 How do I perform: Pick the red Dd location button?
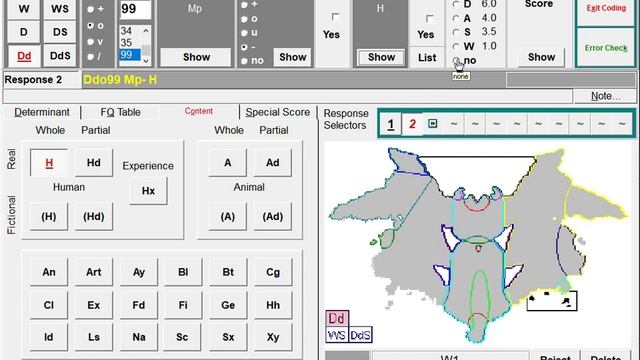[24, 56]
